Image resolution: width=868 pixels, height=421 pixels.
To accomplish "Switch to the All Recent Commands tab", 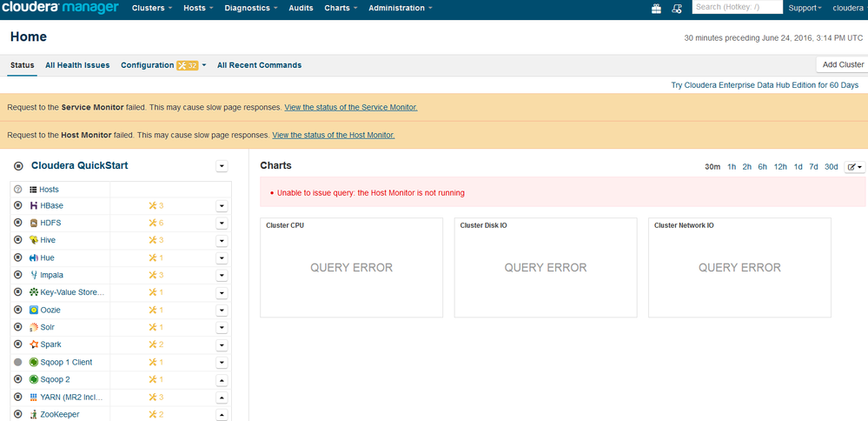I will (259, 65).
